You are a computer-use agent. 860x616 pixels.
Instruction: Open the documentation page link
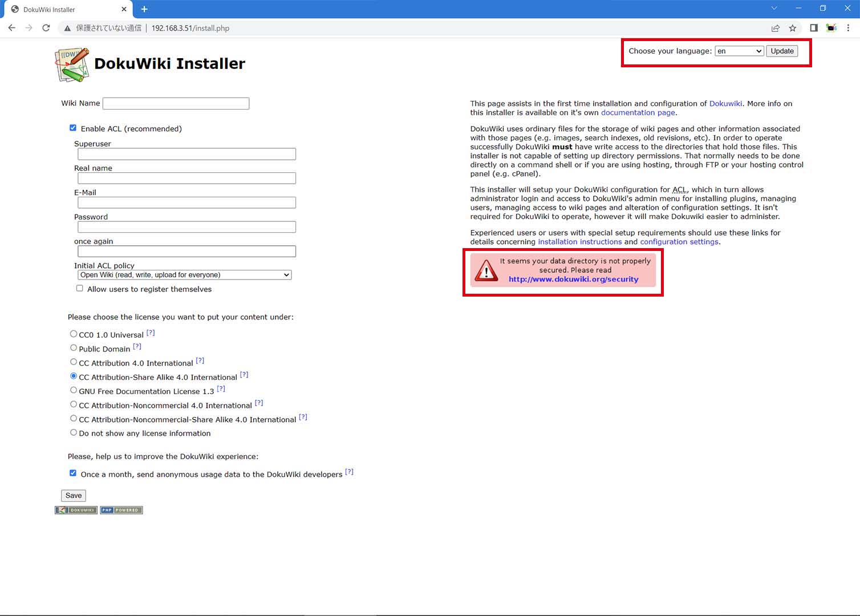click(x=638, y=112)
